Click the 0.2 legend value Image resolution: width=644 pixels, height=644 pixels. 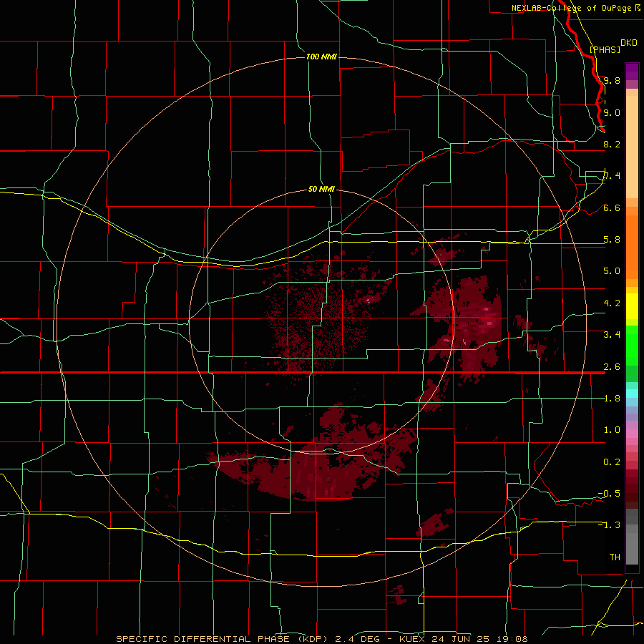(612, 462)
